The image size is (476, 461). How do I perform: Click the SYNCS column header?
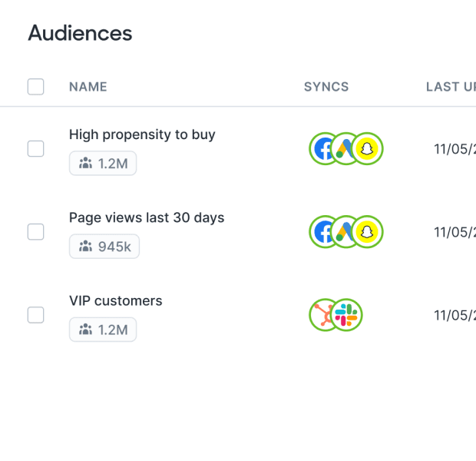(x=326, y=87)
